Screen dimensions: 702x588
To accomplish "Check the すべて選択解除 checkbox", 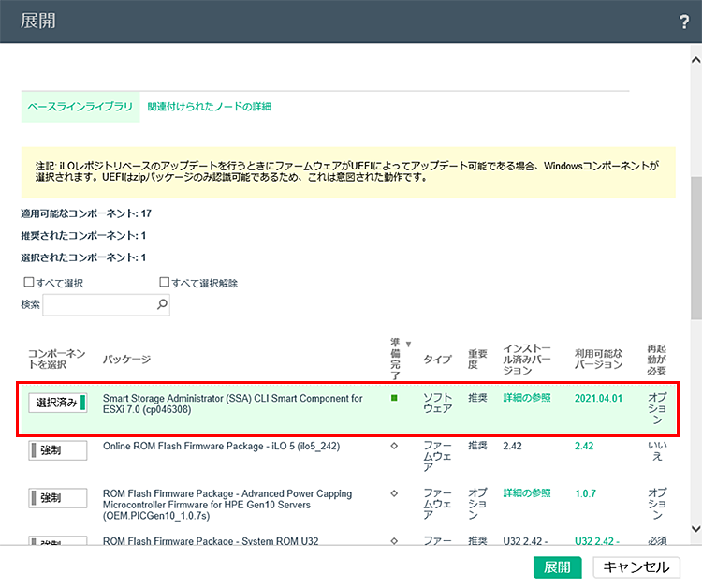I will 165,282.
